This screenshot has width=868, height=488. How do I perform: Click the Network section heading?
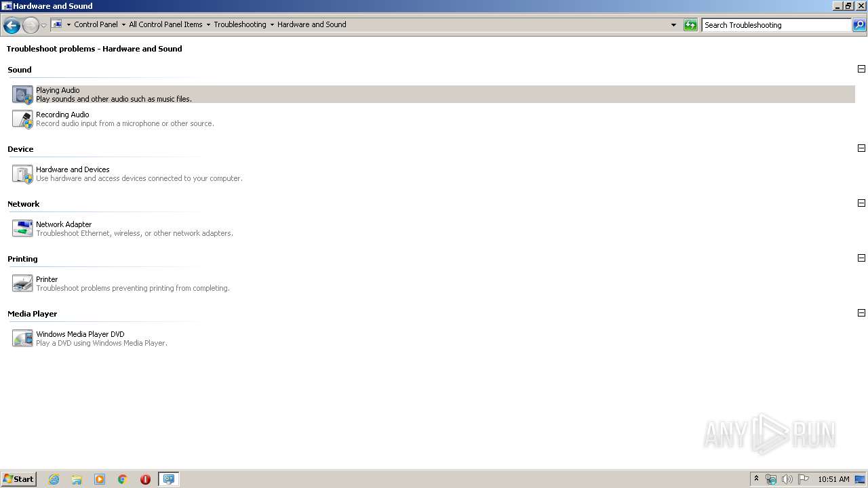coord(24,204)
